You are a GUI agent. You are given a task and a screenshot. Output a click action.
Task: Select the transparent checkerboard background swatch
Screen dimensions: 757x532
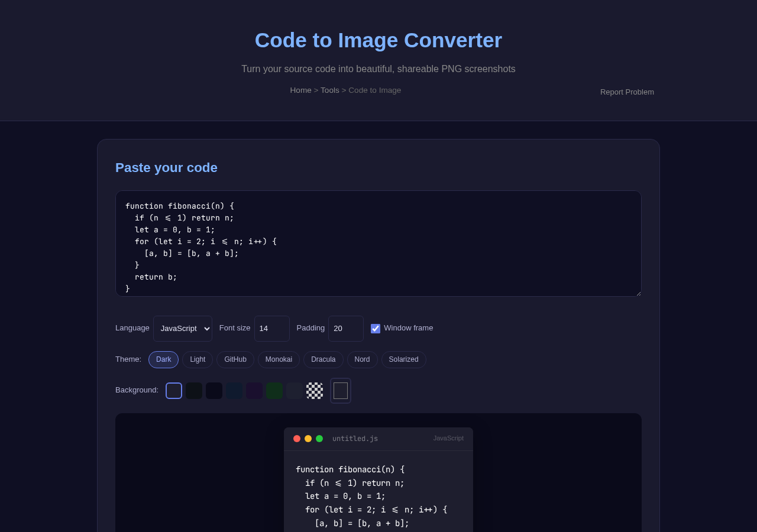point(315,391)
